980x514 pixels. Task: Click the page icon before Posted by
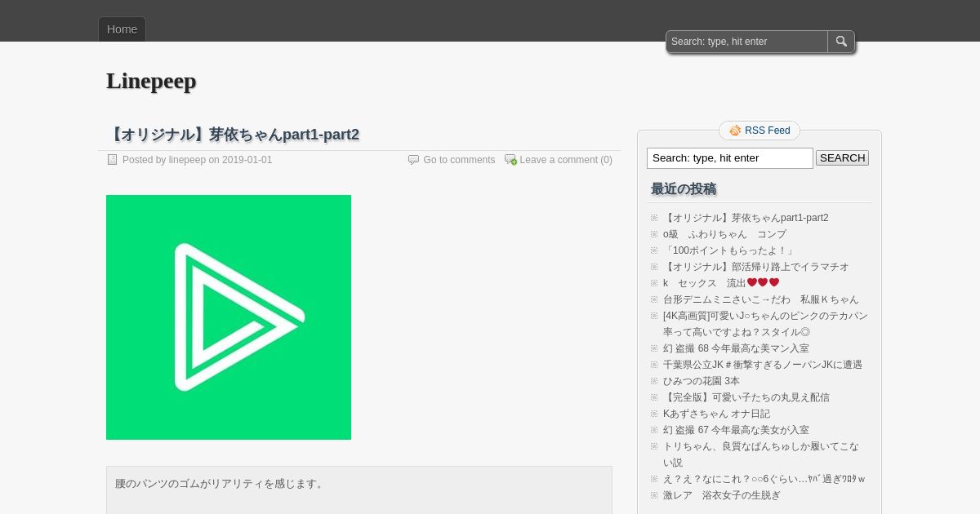(113, 160)
